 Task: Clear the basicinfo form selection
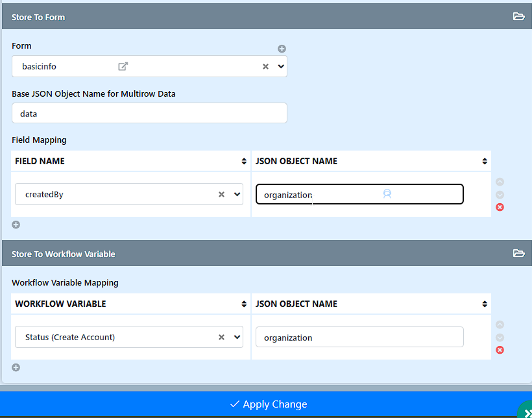click(x=265, y=67)
